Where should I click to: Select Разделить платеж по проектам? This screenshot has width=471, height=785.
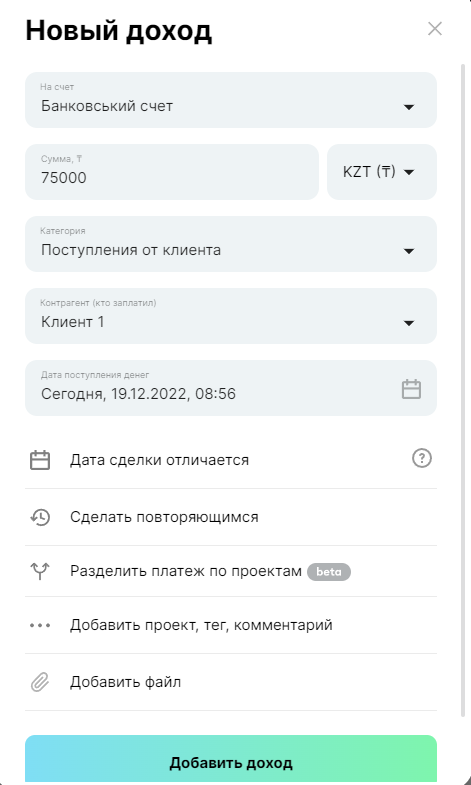pos(186,571)
